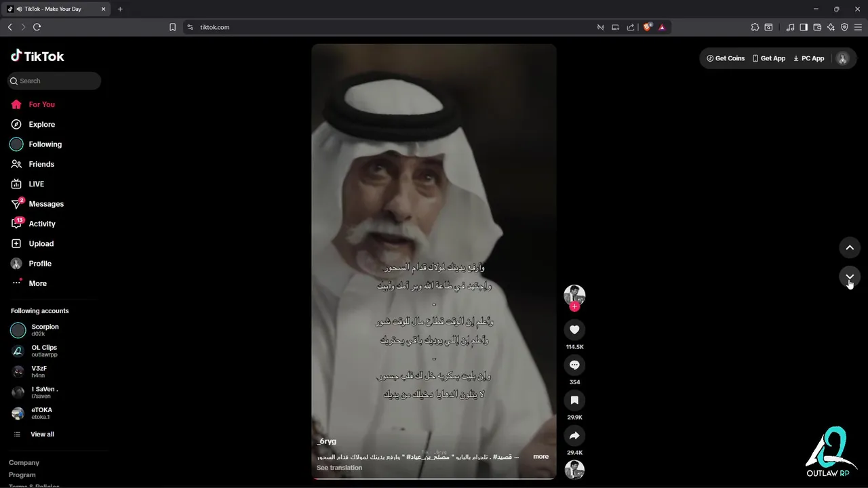Open Brave Shields lion icon
This screenshot has width=868, height=488.
[x=648, y=27]
